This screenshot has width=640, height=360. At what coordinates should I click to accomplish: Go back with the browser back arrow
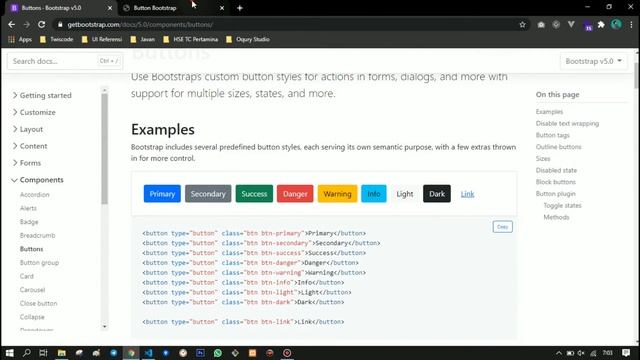click(x=11, y=24)
